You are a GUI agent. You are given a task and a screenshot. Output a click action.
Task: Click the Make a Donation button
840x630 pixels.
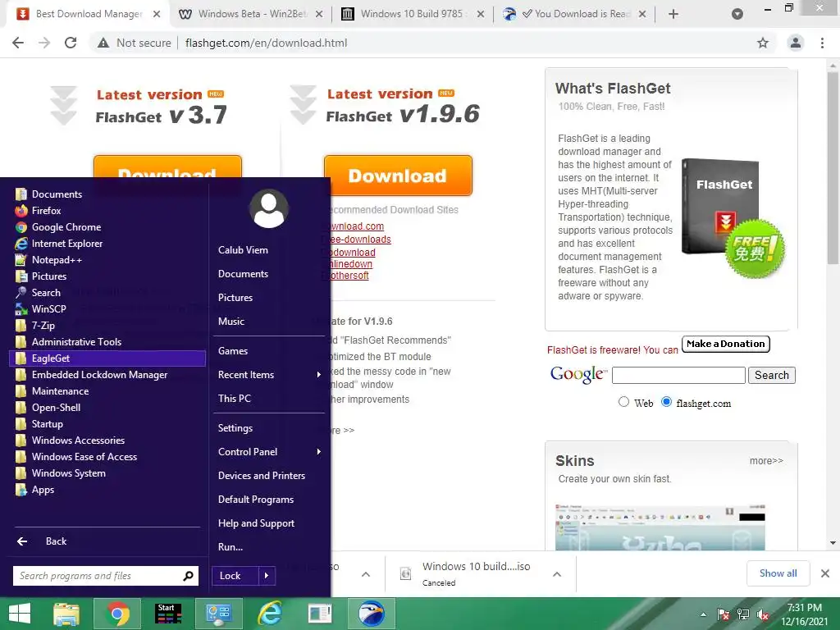pyautogui.click(x=726, y=344)
